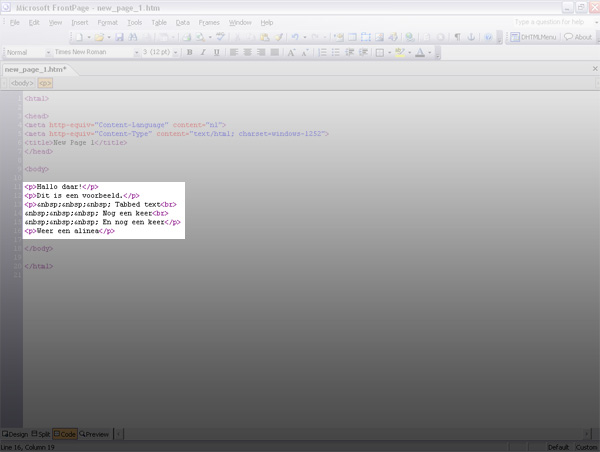Click the Insert Hyperlink globe icon
The image size is (600, 452).
(x=409, y=37)
